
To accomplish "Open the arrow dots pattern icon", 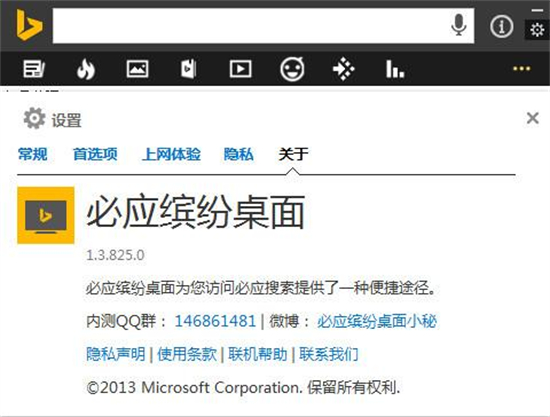I will [343, 69].
